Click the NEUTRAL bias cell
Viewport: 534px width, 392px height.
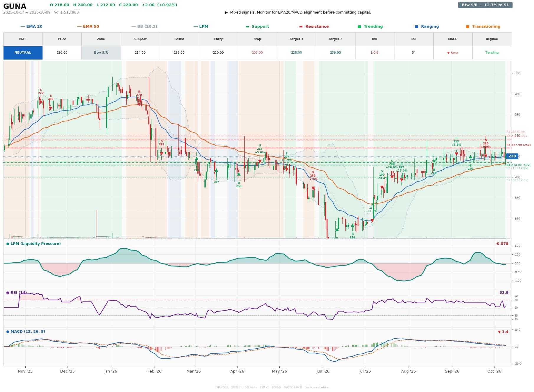point(23,53)
